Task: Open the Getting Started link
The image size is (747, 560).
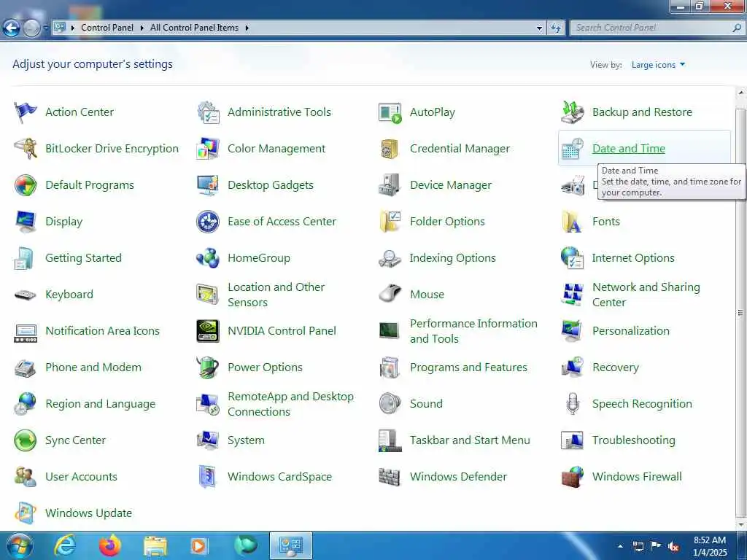Action: [x=83, y=257]
